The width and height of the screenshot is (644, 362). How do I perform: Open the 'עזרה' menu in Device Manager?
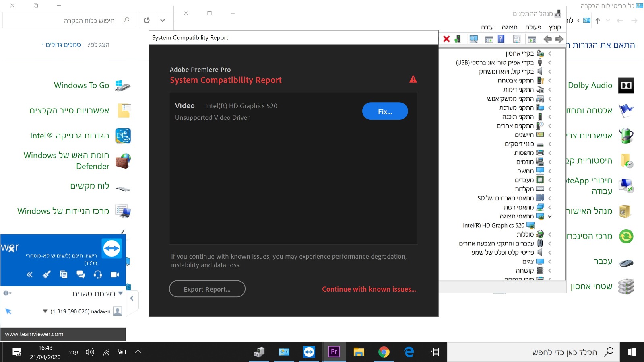(487, 27)
